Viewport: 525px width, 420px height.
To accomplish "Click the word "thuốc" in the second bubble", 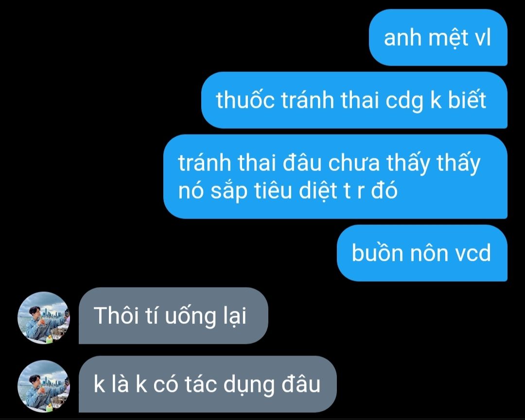I will pyautogui.click(x=245, y=100).
